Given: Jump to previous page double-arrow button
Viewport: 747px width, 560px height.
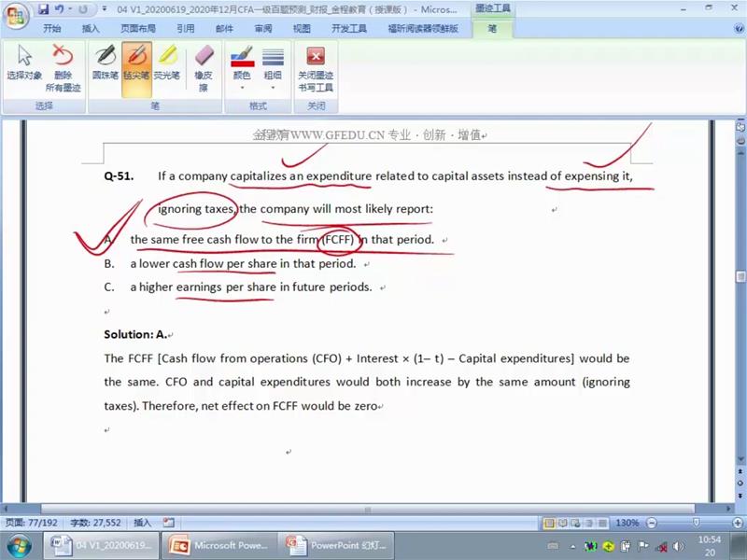Looking at the screenshot, I should tap(740, 471).
